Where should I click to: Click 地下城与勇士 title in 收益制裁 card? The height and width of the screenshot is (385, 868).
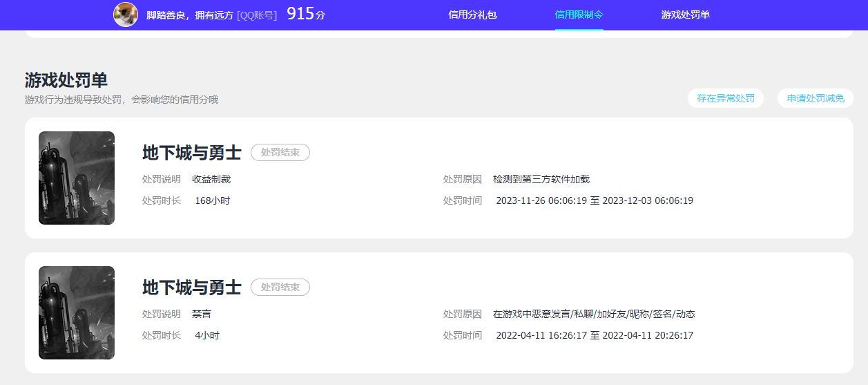[191, 152]
